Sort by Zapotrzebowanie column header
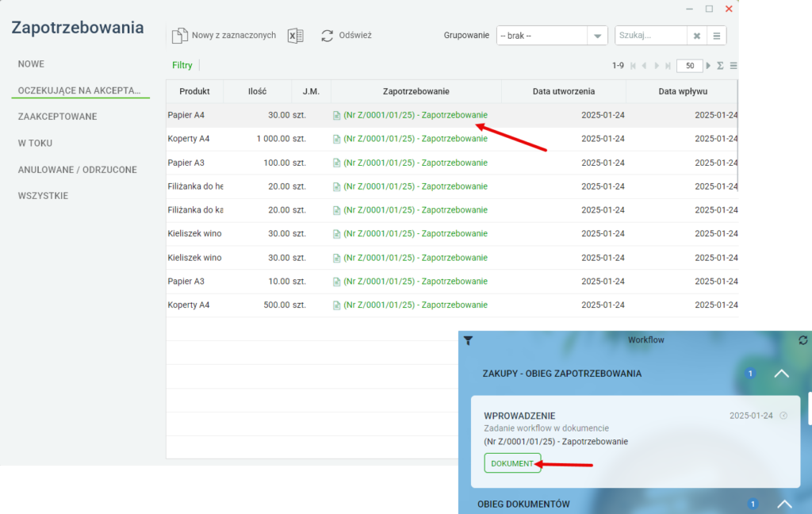 click(x=416, y=91)
